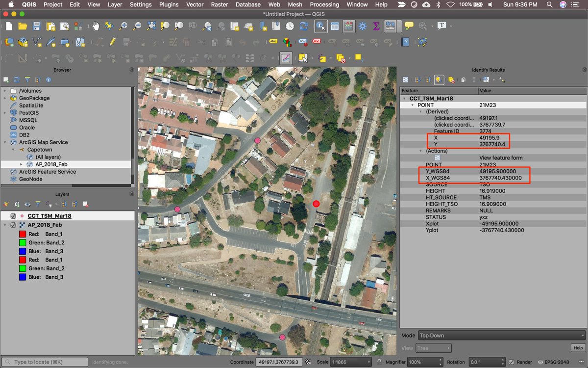Click the Statistical Summary sigma icon
588x368 pixels.
(x=376, y=26)
